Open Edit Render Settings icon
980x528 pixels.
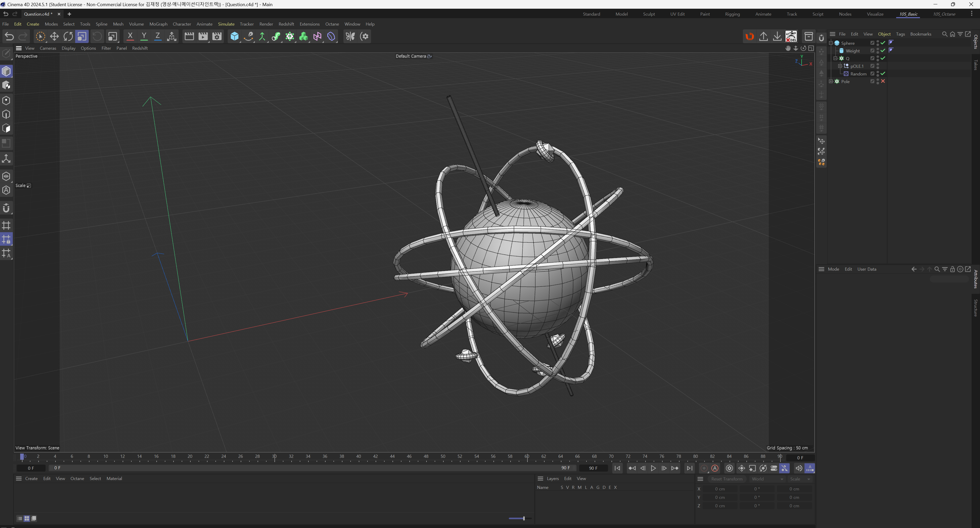tap(217, 37)
